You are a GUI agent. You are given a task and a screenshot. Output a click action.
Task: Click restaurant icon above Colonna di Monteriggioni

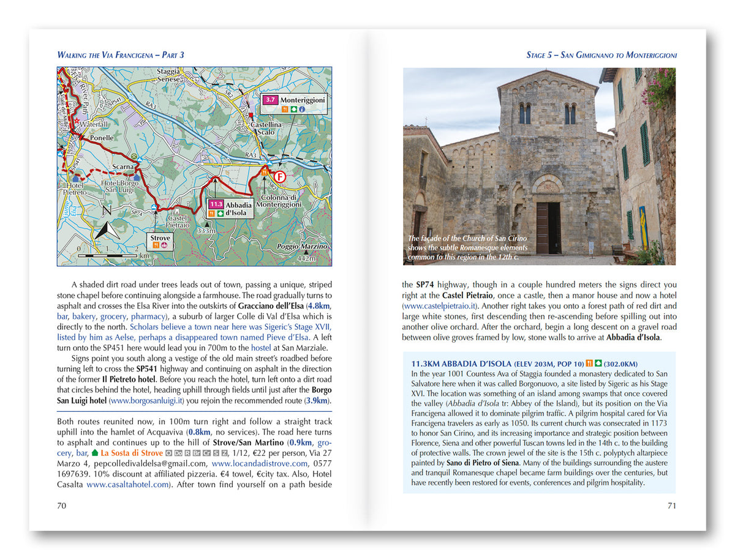[264, 173]
